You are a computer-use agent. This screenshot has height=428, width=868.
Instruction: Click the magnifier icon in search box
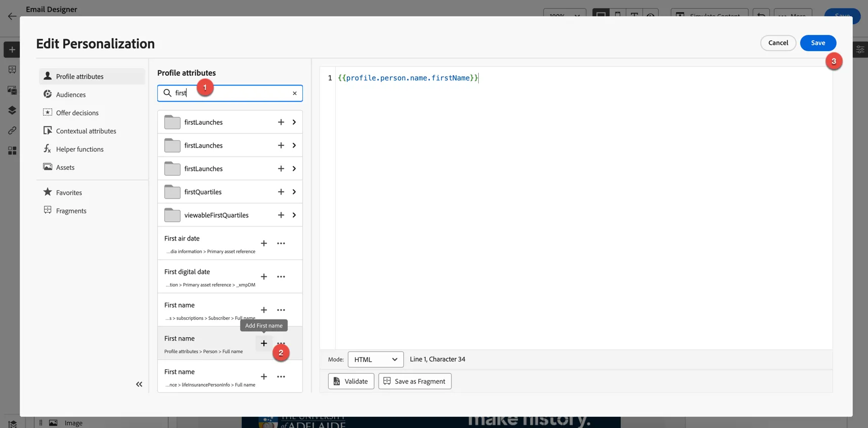[x=167, y=93]
